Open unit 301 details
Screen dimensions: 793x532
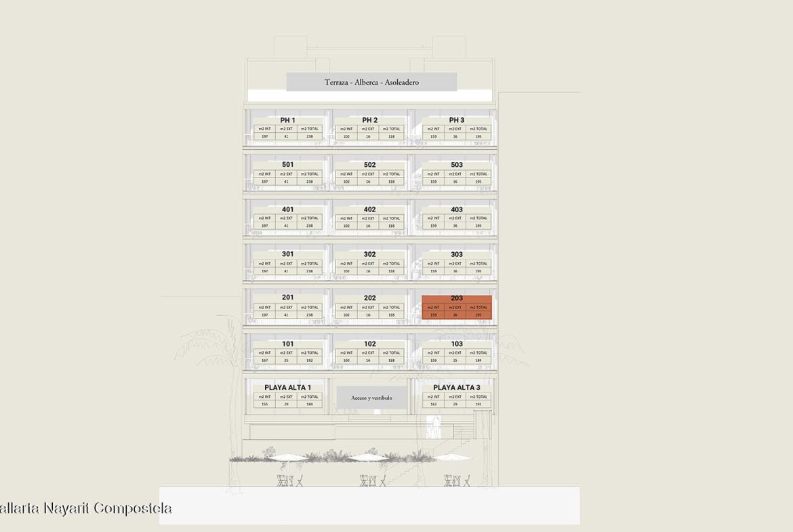point(287,263)
